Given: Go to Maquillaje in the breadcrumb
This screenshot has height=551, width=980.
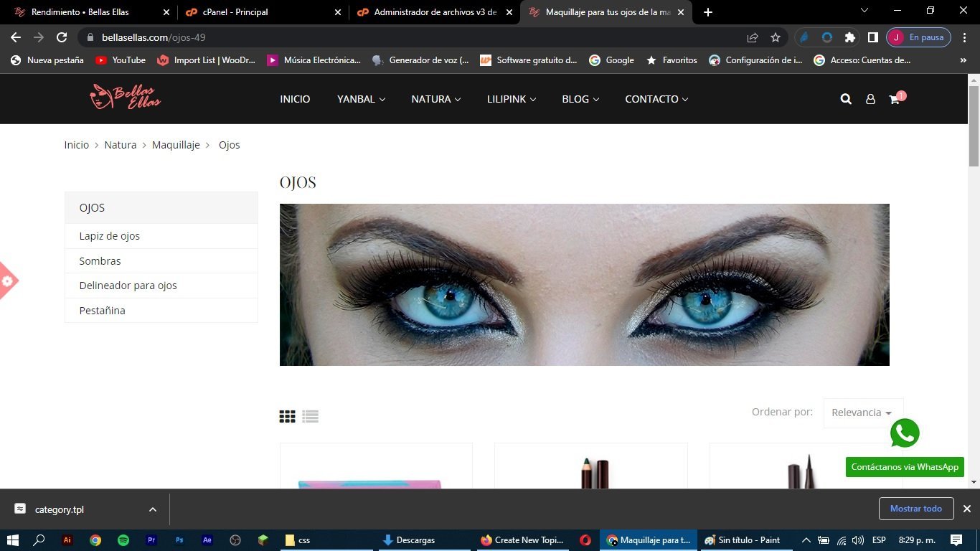Looking at the screenshot, I should [x=176, y=145].
